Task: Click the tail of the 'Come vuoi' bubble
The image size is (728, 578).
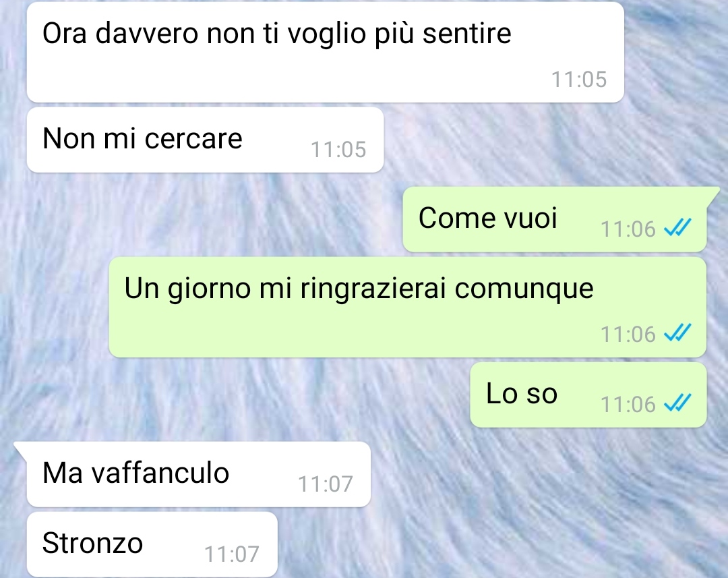Action: pyautogui.click(x=713, y=194)
